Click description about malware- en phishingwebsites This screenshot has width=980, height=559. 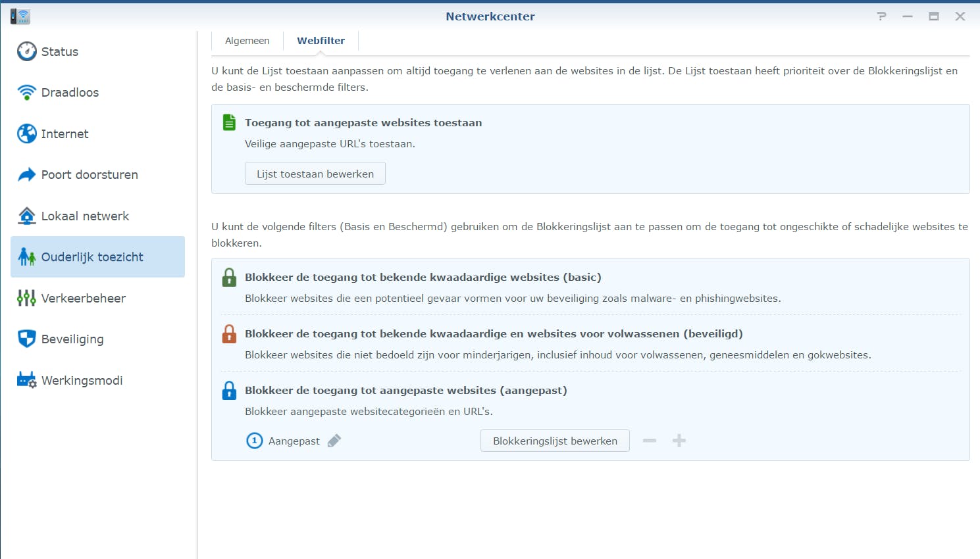point(513,299)
